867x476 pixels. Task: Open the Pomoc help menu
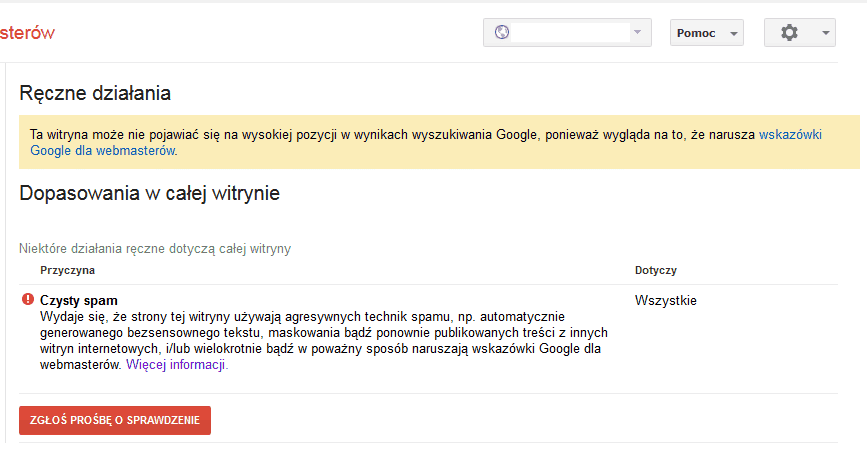pos(707,33)
